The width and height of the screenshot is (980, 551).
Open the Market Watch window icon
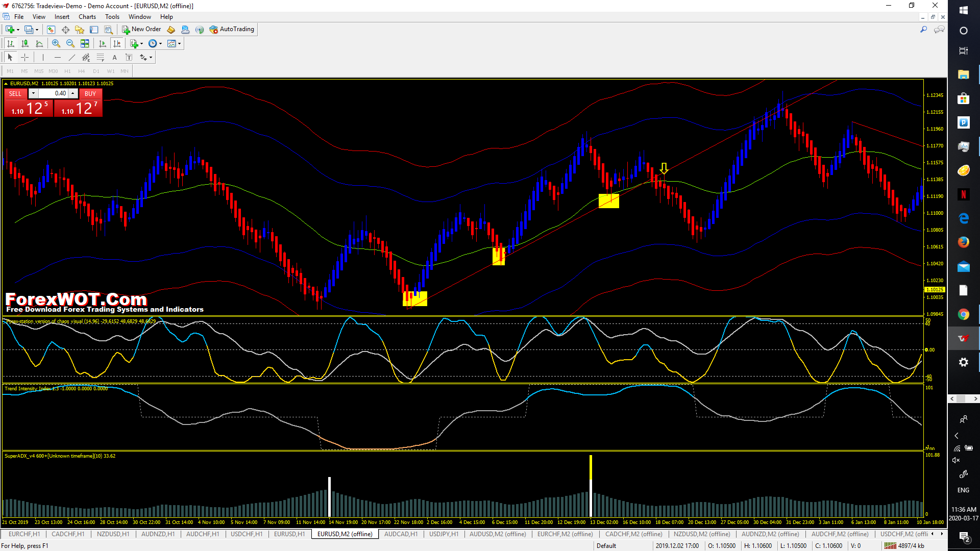[x=51, y=30]
